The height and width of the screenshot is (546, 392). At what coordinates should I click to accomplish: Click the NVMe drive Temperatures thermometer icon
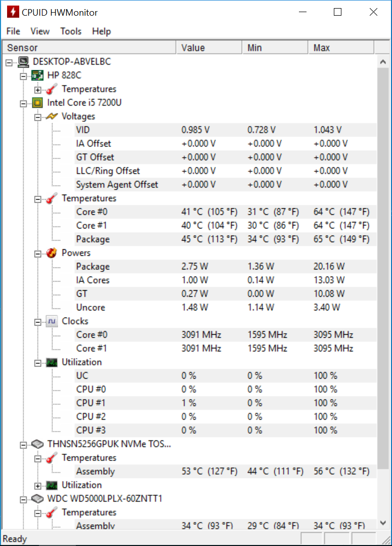52,458
